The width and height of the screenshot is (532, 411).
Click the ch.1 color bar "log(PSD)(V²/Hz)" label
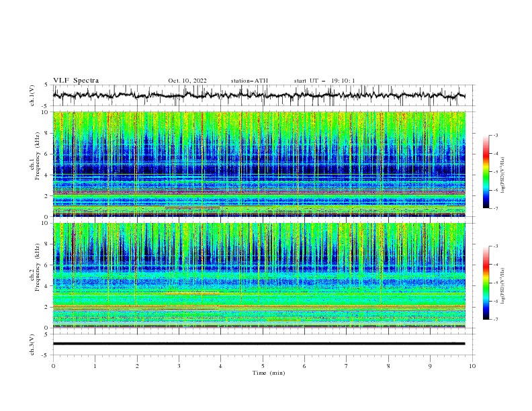tap(503, 175)
